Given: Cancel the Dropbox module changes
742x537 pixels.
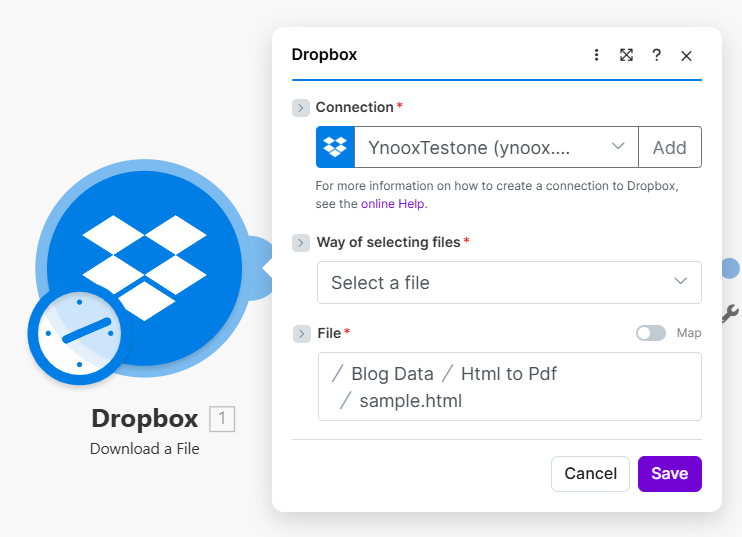Looking at the screenshot, I should coord(590,474).
